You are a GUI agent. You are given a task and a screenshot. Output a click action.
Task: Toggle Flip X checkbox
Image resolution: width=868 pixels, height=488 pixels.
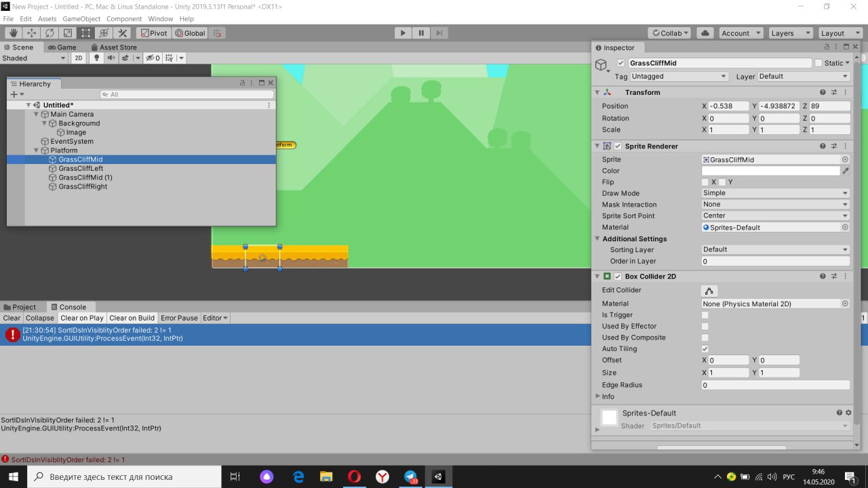[x=705, y=182]
